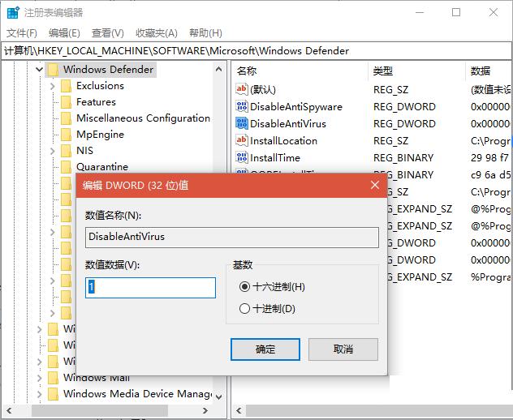
Task: Click the 数值名称 value name field
Action: (x=232, y=238)
